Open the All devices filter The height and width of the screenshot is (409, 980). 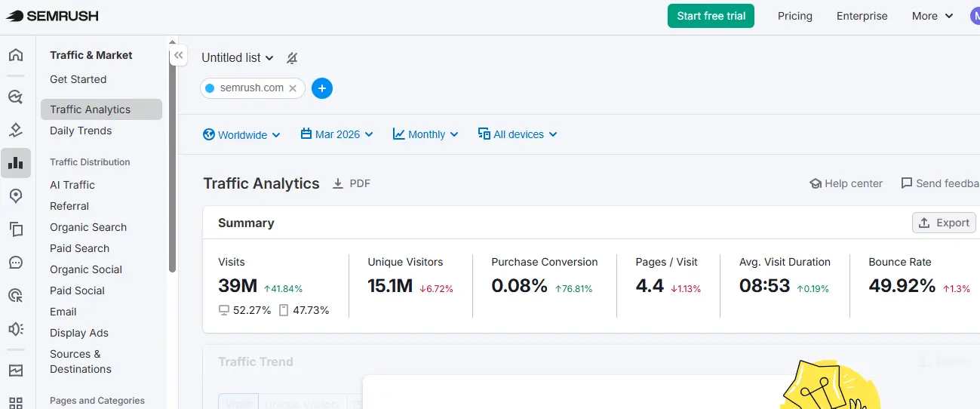518,134
